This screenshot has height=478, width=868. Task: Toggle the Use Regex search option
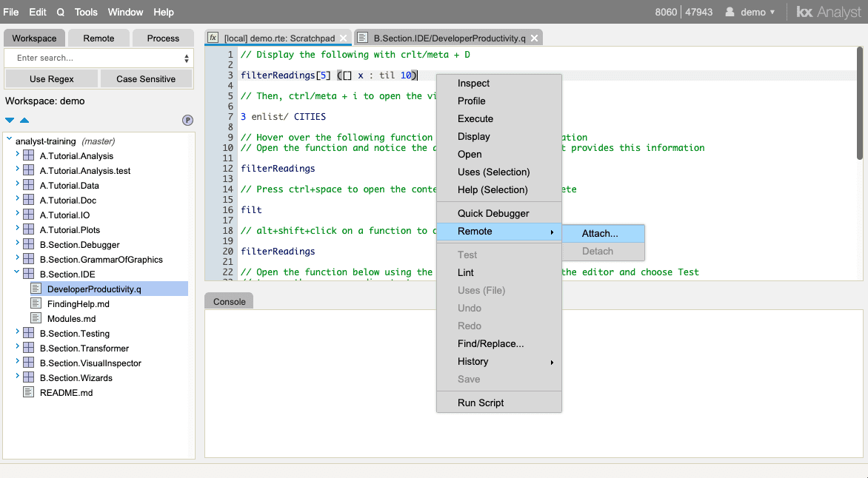[x=52, y=78]
